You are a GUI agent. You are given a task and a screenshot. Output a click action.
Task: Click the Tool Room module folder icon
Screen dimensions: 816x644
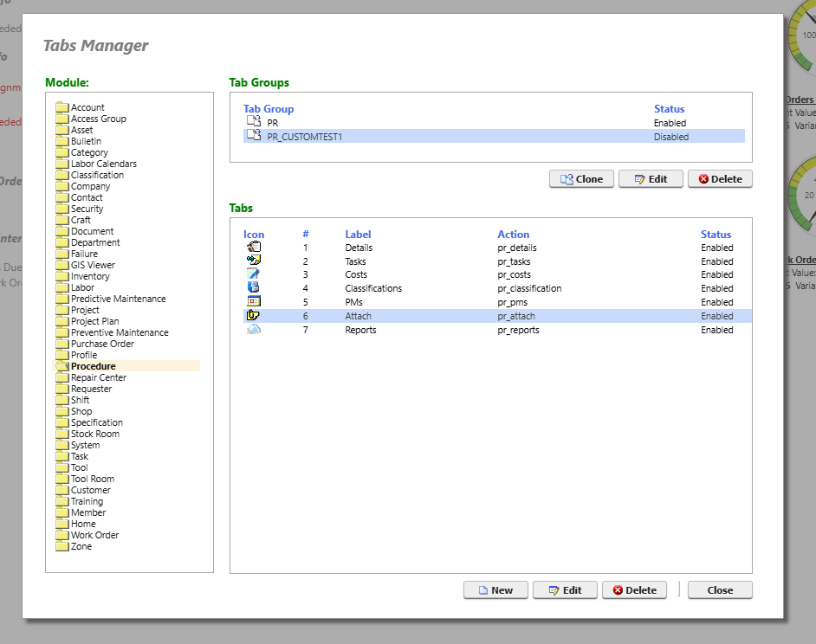pyautogui.click(x=62, y=479)
